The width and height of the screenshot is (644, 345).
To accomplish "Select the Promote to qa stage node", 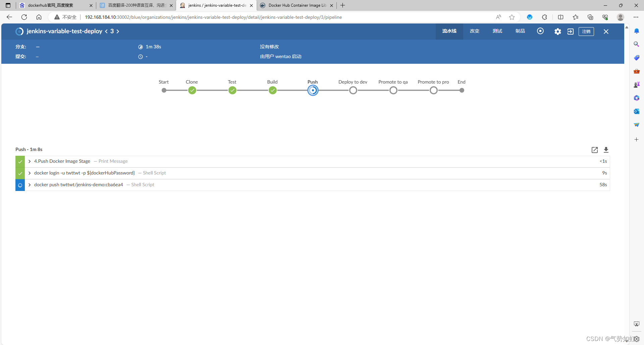I will [x=393, y=90].
